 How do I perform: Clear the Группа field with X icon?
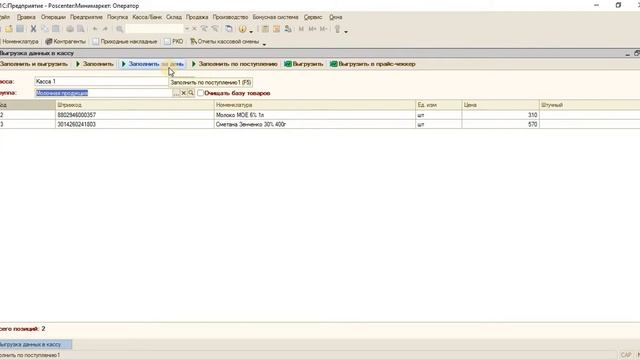click(x=183, y=93)
